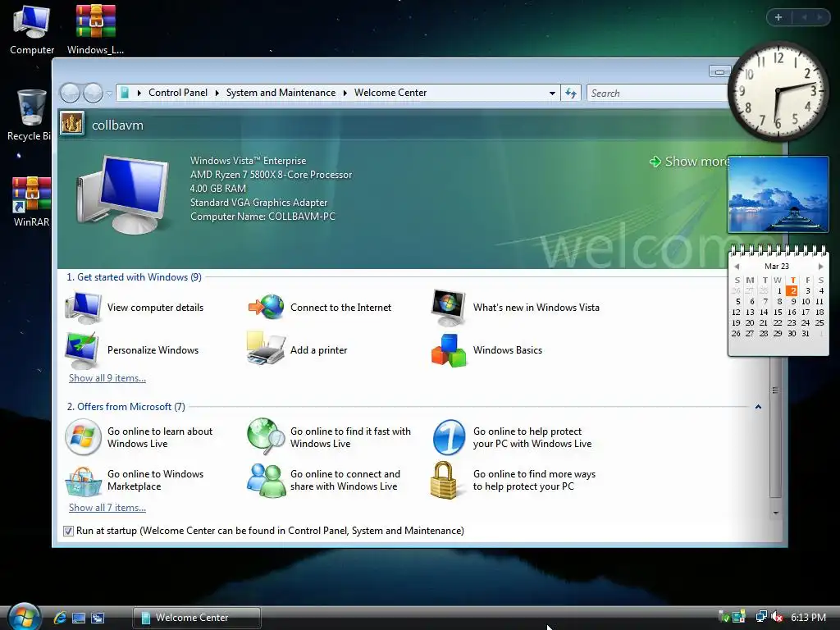Open recent pages dropdown next to Forward button

(x=109, y=94)
